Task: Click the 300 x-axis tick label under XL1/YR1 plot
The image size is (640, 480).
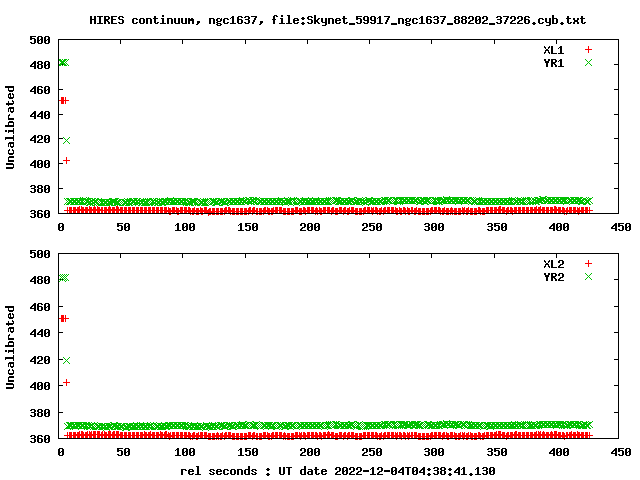Action: pos(434,227)
